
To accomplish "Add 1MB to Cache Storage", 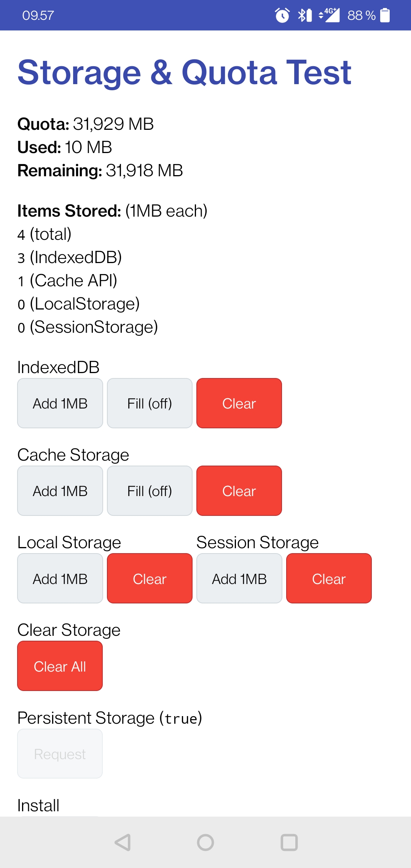I will pyautogui.click(x=60, y=491).
